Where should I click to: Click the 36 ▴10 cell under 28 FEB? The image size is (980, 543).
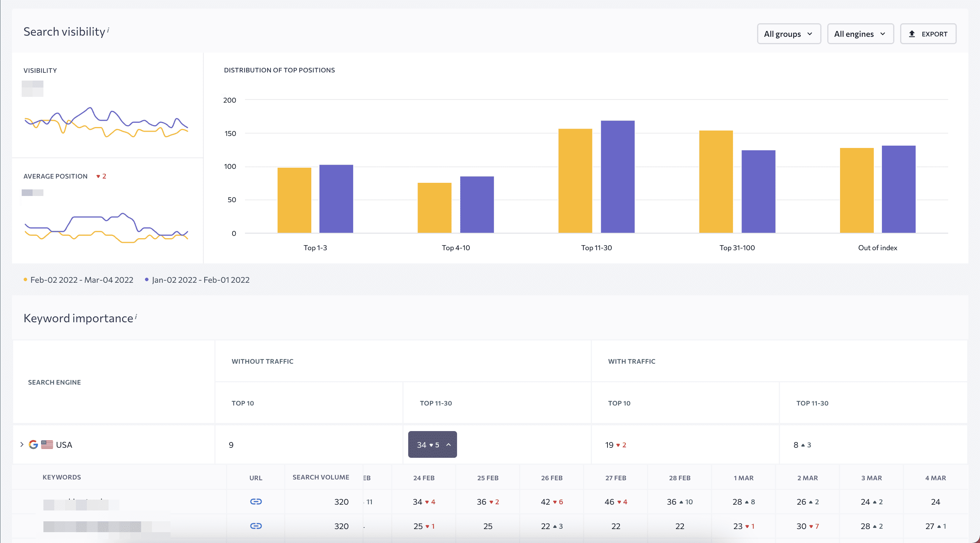tap(680, 502)
